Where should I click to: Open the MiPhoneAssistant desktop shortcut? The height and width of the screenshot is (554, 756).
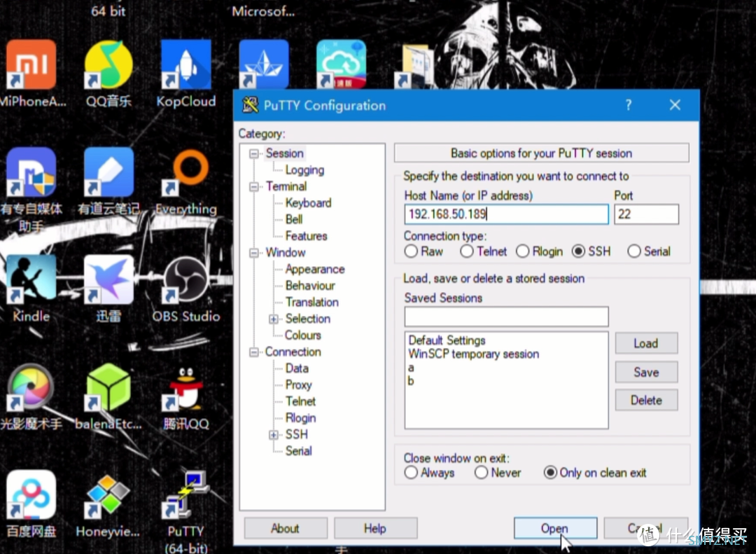click(x=31, y=64)
